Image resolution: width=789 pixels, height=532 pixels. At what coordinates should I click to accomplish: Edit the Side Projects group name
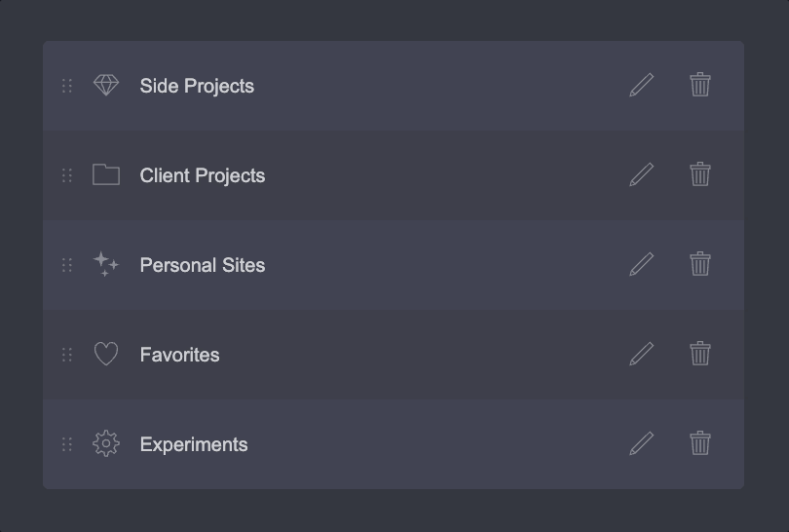[642, 85]
